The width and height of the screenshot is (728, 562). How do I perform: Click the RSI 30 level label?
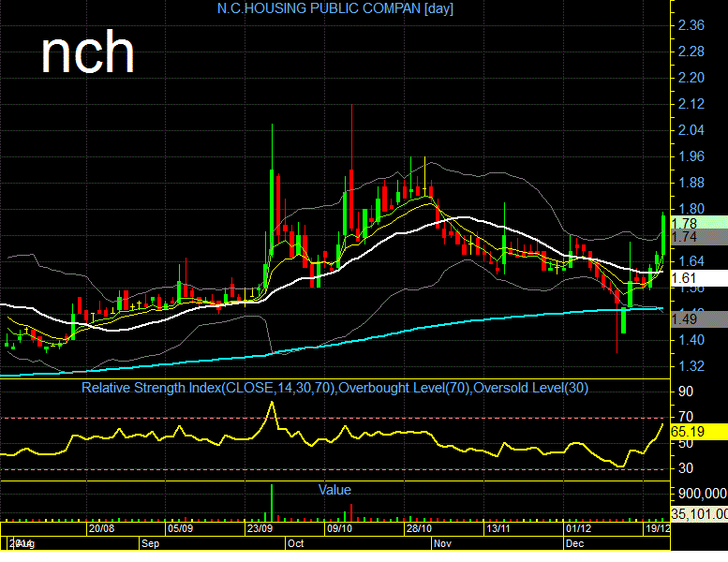pos(686,468)
